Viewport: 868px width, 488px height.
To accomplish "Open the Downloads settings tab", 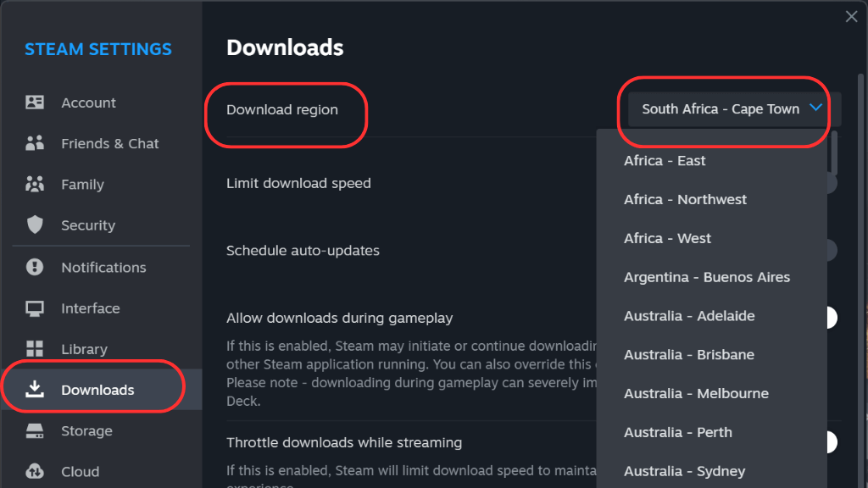I will click(97, 390).
